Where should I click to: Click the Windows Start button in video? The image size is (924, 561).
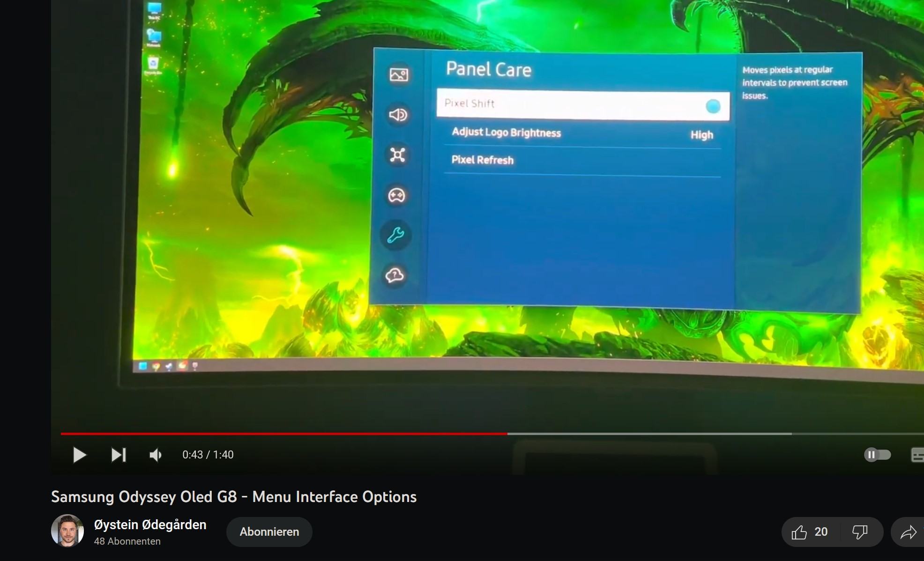[143, 366]
